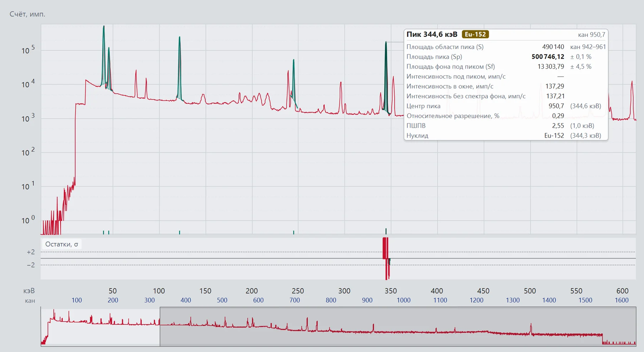
Task: Click the selected gray range in overview spectrum
Action: point(398,326)
